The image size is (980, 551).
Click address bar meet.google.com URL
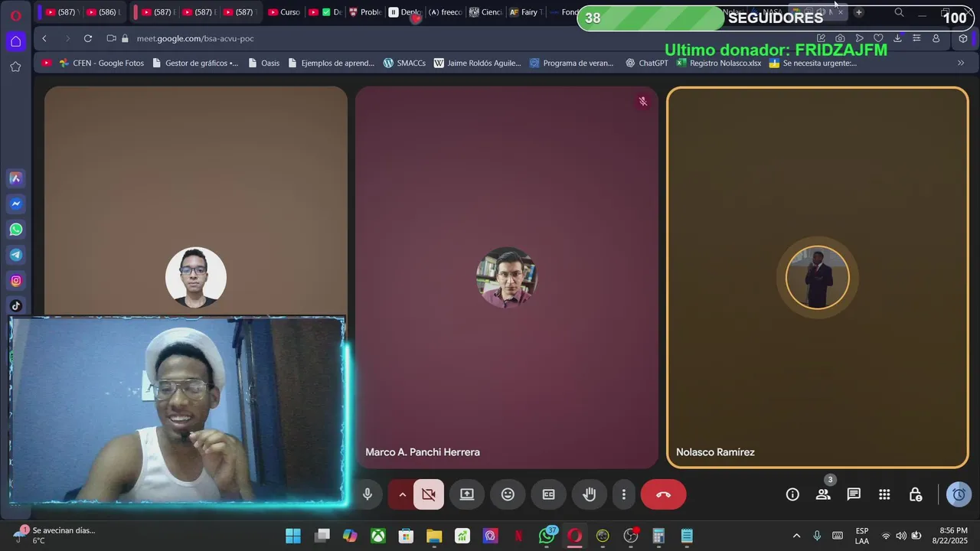195,38
